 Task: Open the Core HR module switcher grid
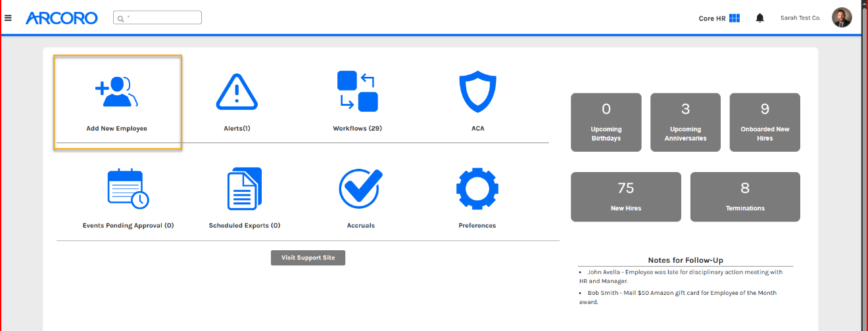pos(735,18)
